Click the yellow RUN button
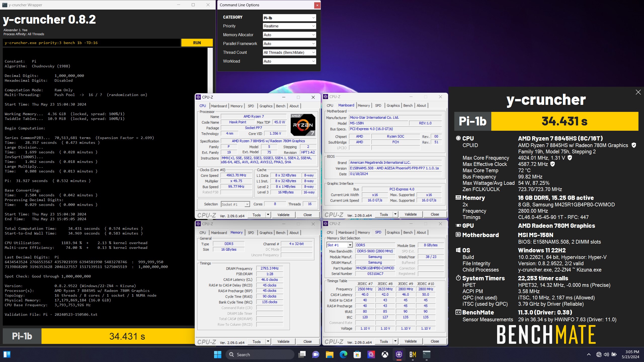644x362 pixels. (197, 43)
